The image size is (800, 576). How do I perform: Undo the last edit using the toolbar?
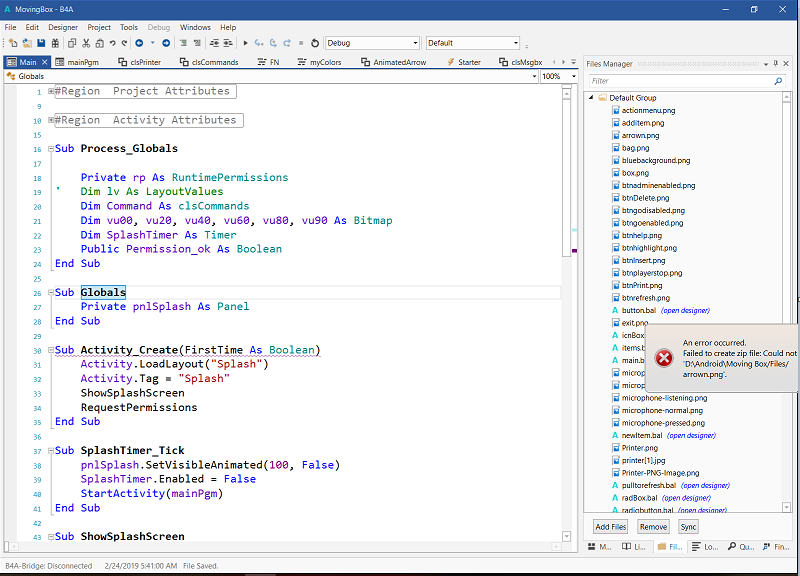tap(112, 43)
